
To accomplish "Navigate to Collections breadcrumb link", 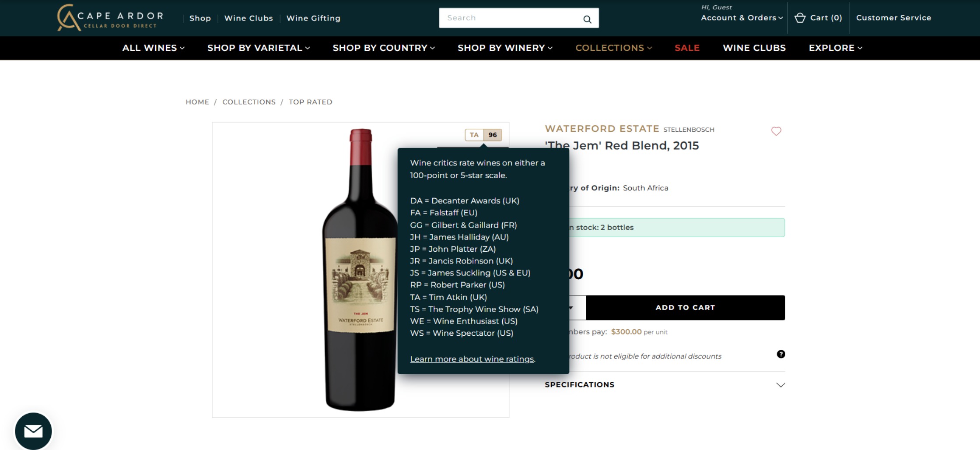I will (x=249, y=102).
